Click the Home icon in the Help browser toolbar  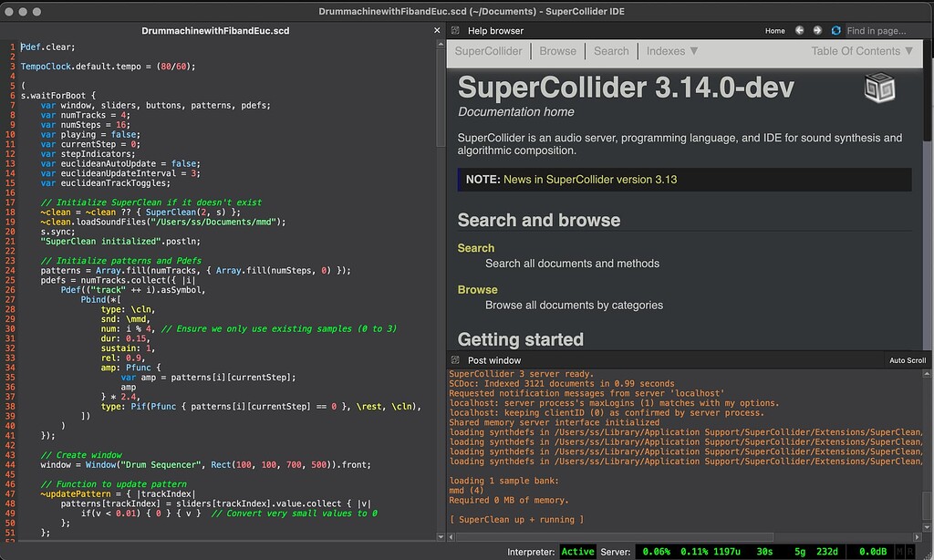[774, 30]
